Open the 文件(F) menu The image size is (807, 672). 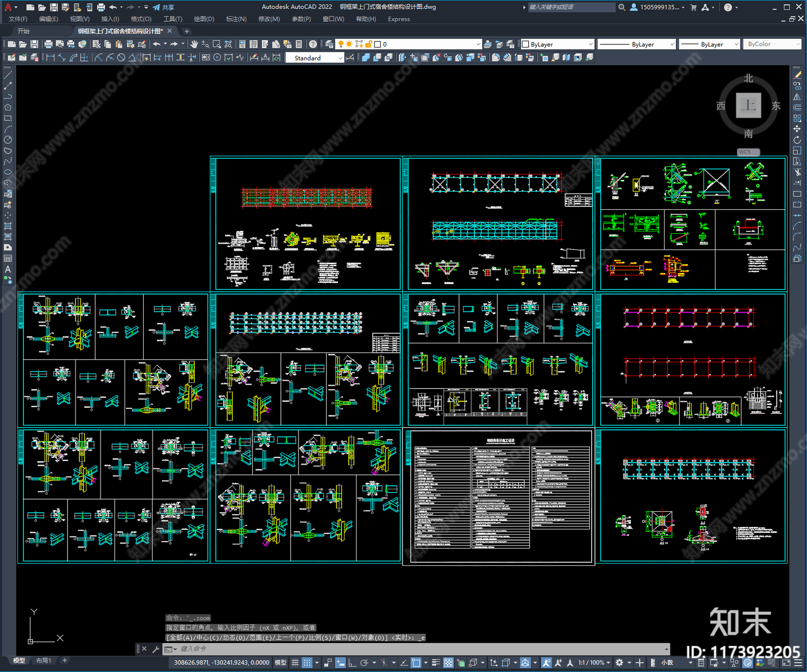(x=18, y=19)
